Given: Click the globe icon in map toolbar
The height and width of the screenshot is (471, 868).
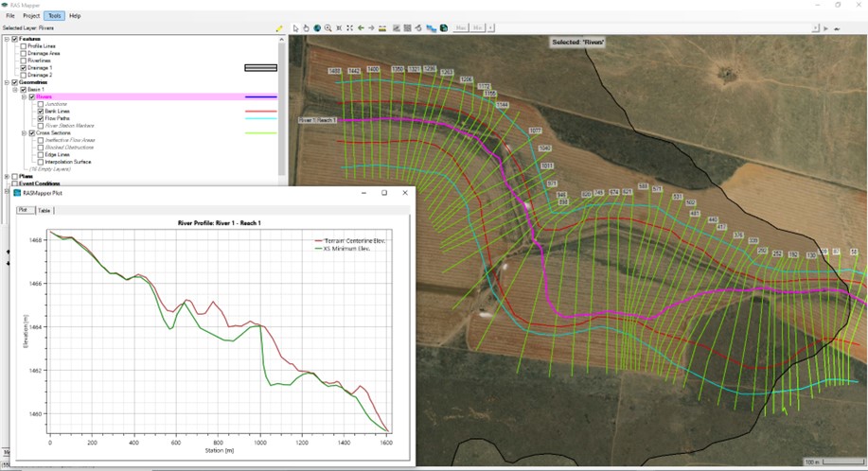Looking at the screenshot, I should point(317,28).
